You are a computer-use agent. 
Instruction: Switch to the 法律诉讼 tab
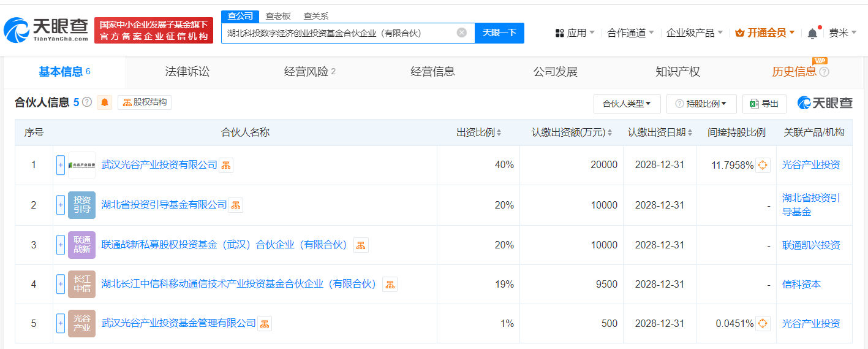pos(187,72)
